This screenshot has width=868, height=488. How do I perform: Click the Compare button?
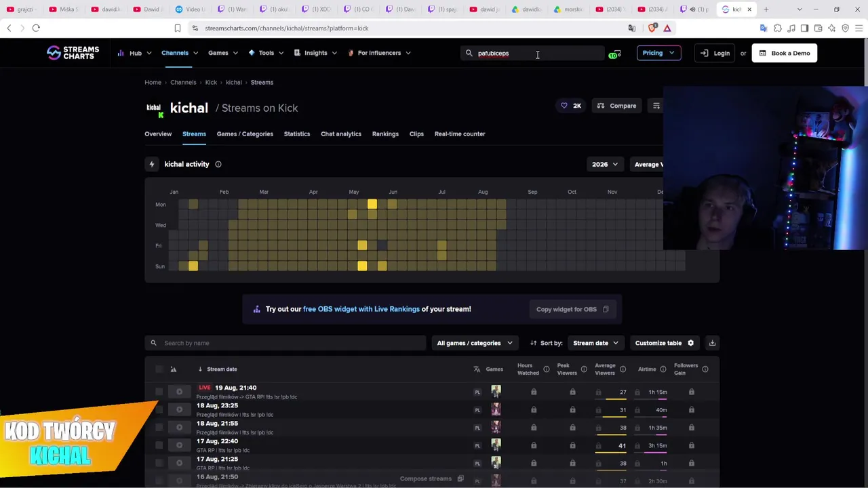617,106
